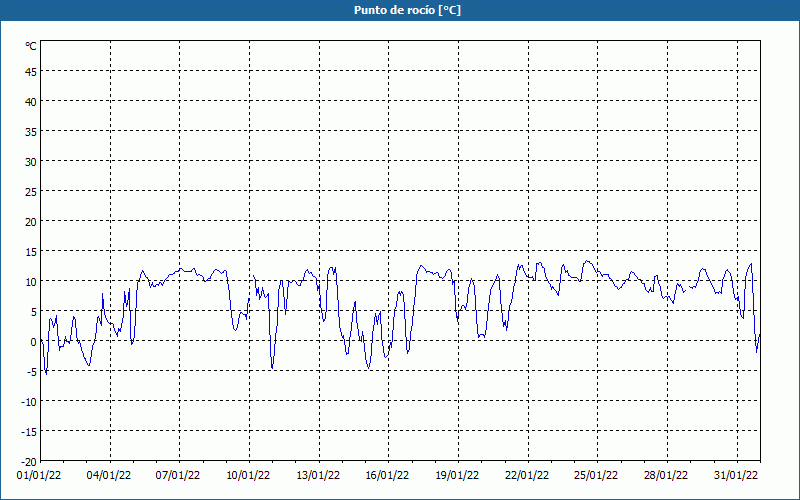Click the 13/01/22 date label
The height and width of the screenshot is (500, 800).
point(318,476)
